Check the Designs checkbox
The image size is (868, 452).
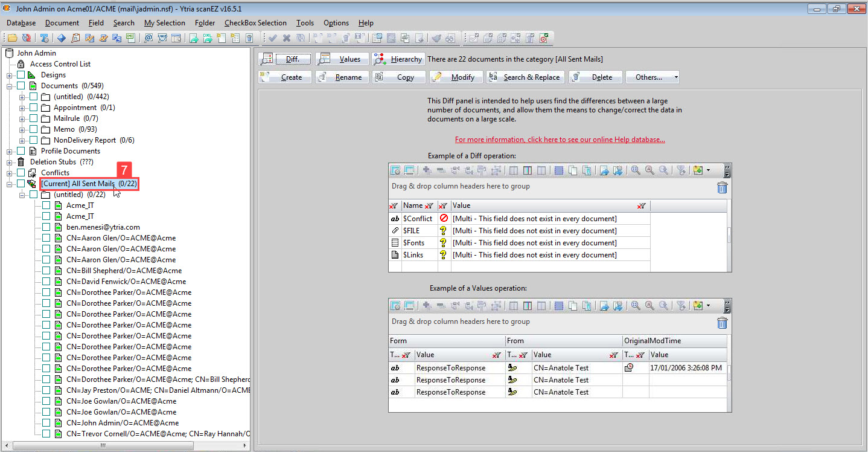coord(21,75)
